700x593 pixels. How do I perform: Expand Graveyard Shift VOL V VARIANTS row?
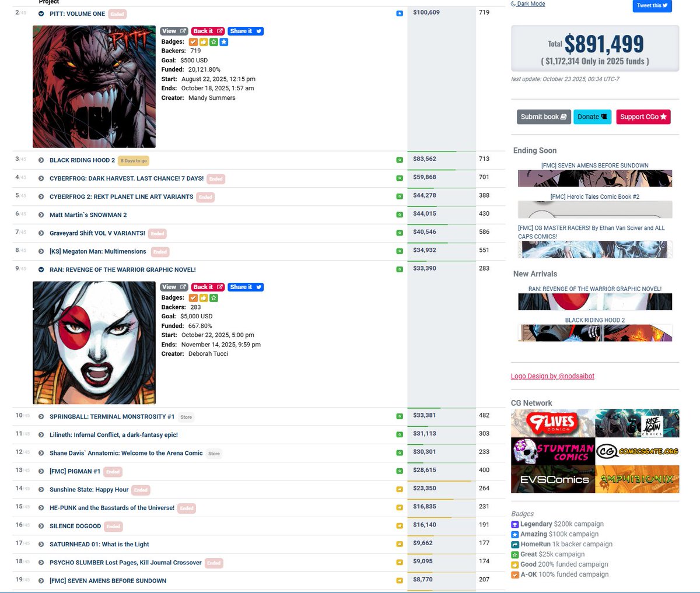41,233
